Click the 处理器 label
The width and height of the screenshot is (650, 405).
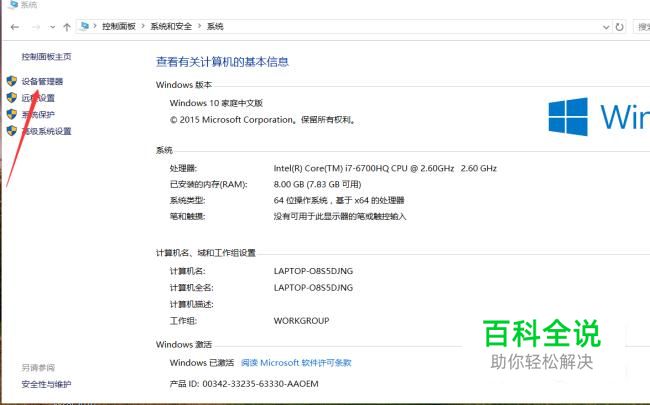[x=183, y=168]
